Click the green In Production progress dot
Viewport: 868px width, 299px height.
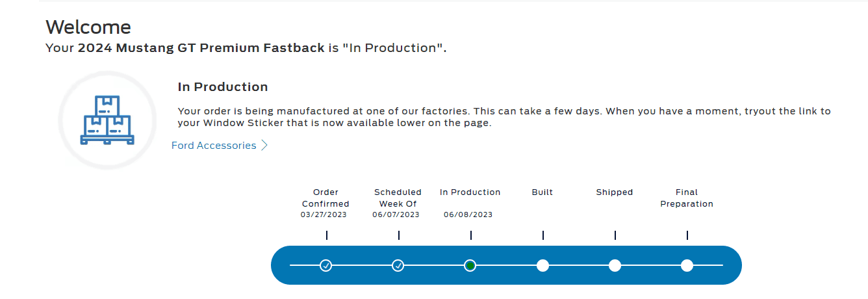point(470,265)
